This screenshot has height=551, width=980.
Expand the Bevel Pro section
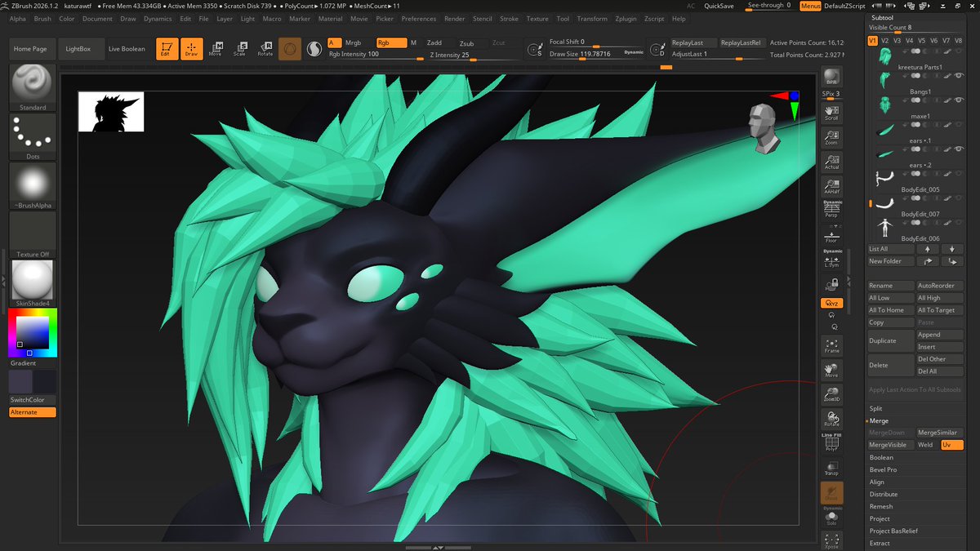[883, 469]
